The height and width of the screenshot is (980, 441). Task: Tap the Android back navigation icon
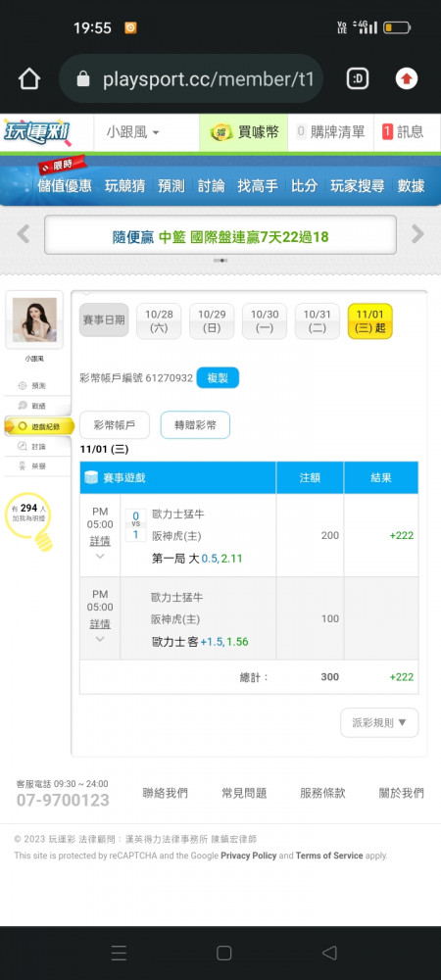pyautogui.click(x=329, y=953)
